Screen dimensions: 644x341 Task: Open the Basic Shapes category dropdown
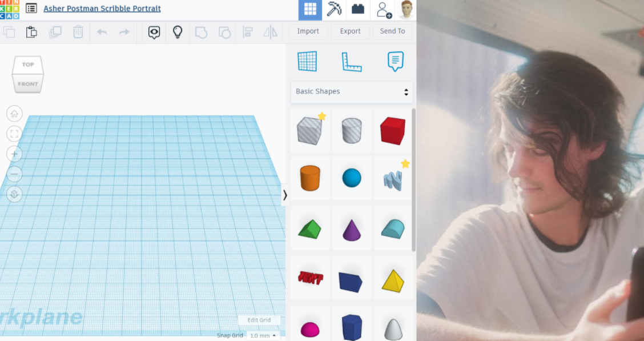(352, 91)
